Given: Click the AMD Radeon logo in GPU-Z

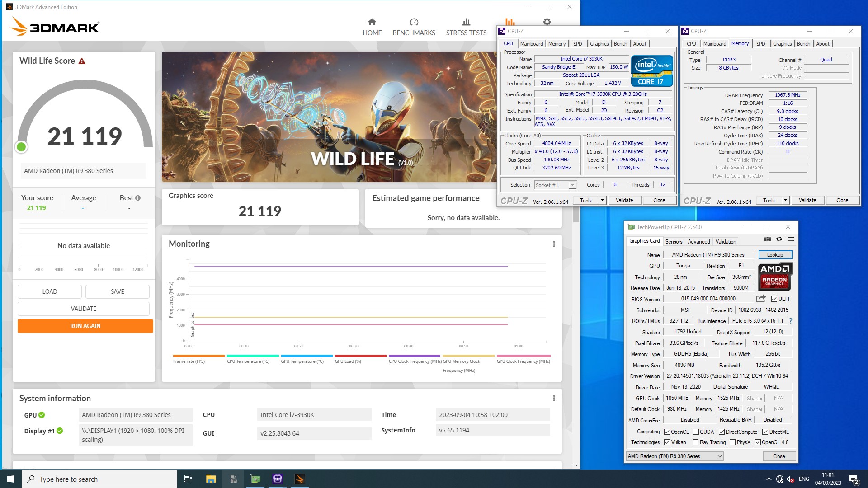Looking at the screenshot, I should point(774,276).
